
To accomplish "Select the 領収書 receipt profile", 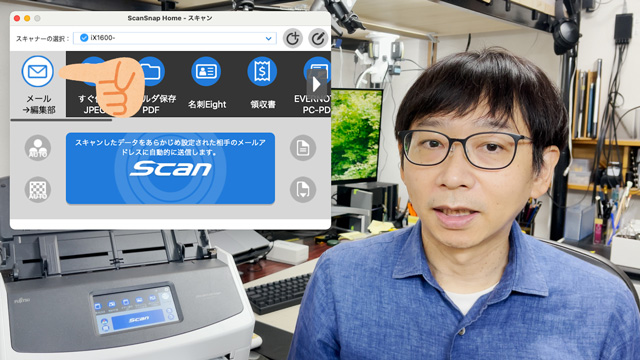I will coord(262,71).
